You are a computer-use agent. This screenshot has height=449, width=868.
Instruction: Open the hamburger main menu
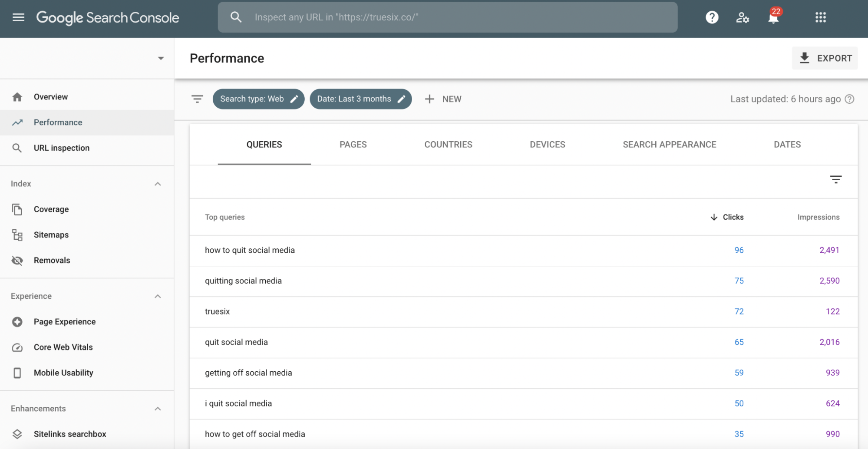18,17
